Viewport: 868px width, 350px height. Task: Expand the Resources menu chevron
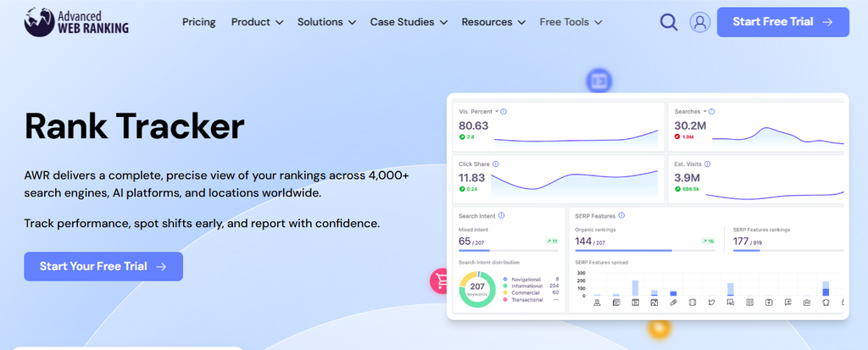521,23
